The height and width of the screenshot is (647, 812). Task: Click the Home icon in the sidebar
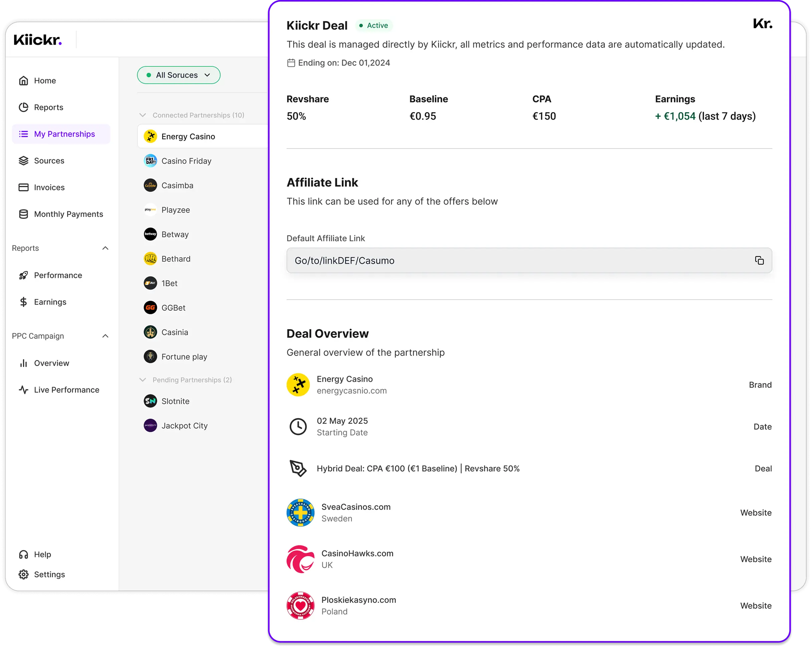pos(23,80)
